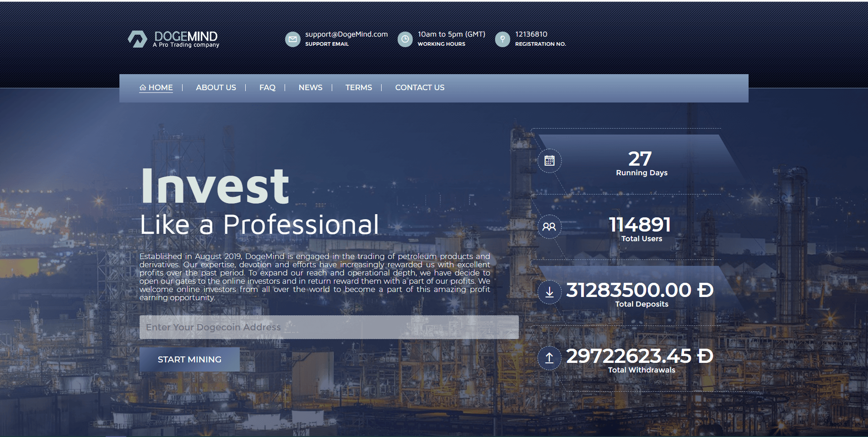Click the support email envelope icon
Screen dimensions: 868x437
pos(292,39)
